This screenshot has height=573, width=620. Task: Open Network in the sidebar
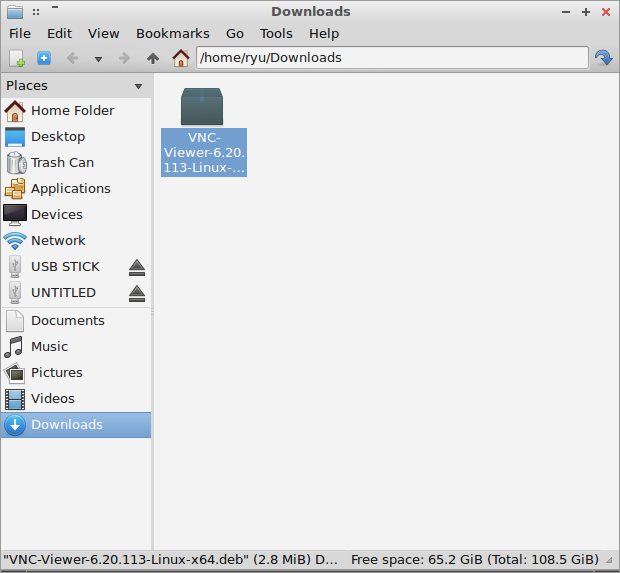pyautogui.click(x=76, y=241)
